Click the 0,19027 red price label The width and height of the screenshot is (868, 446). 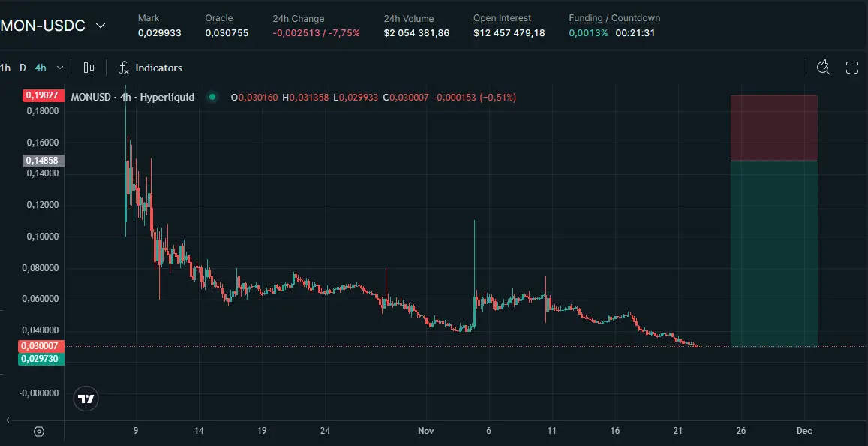pos(44,95)
